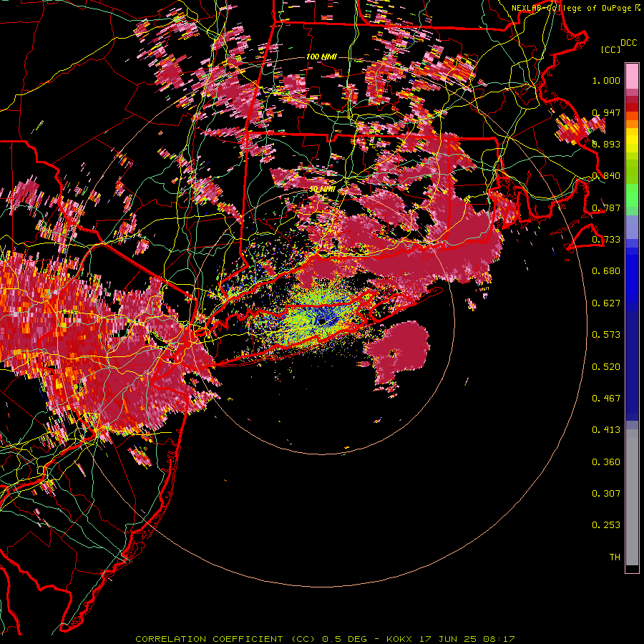Select the 0.307 legend value

coord(606,494)
